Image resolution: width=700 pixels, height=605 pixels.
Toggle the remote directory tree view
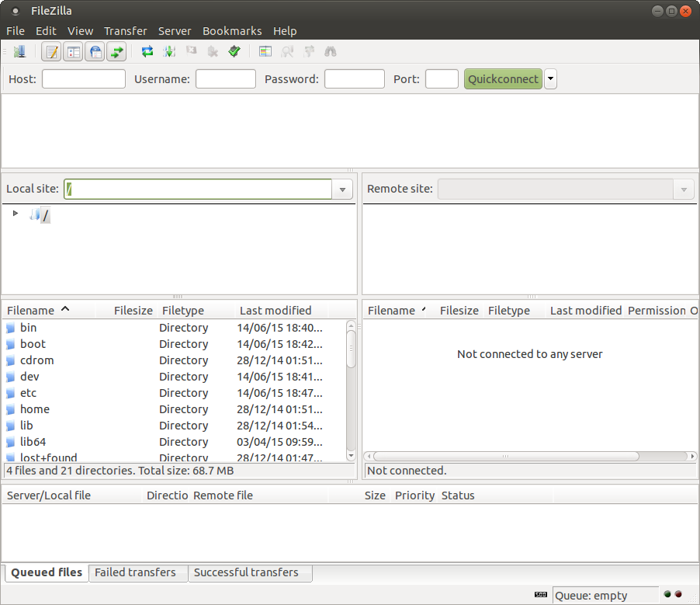[95, 51]
